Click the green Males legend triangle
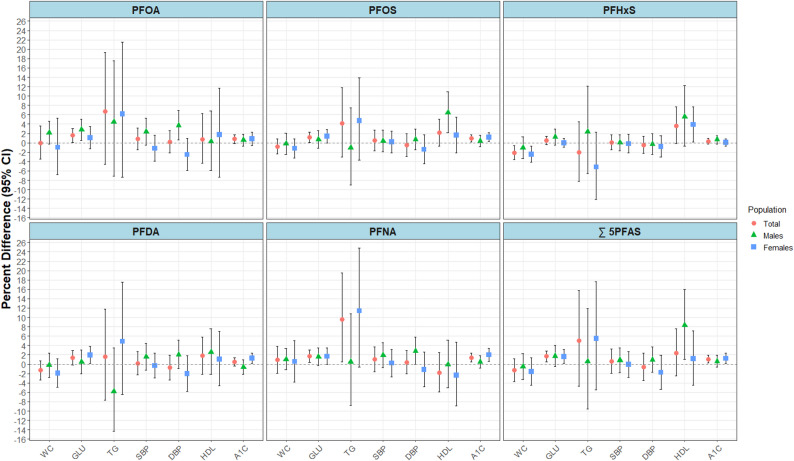794x461 pixels. click(753, 235)
